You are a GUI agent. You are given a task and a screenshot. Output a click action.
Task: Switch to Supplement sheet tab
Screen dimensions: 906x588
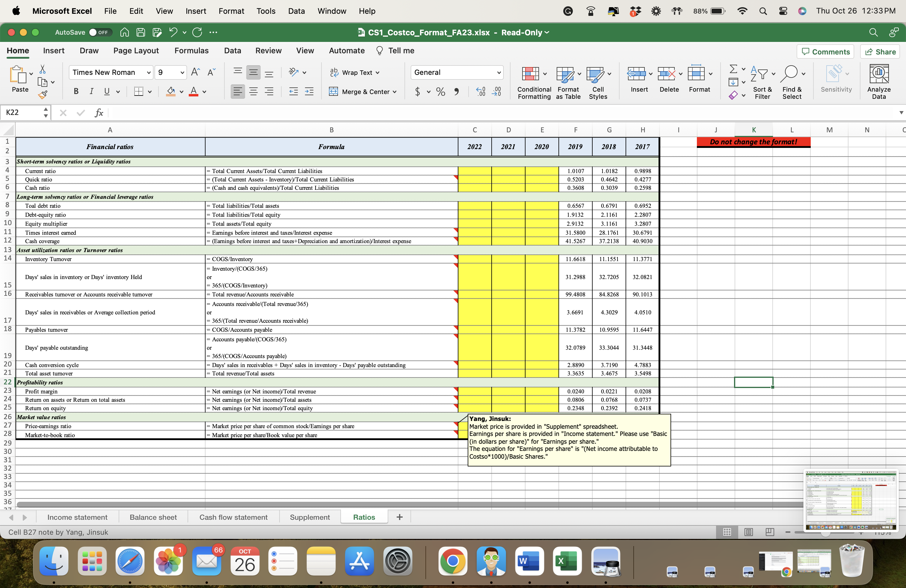tap(310, 517)
